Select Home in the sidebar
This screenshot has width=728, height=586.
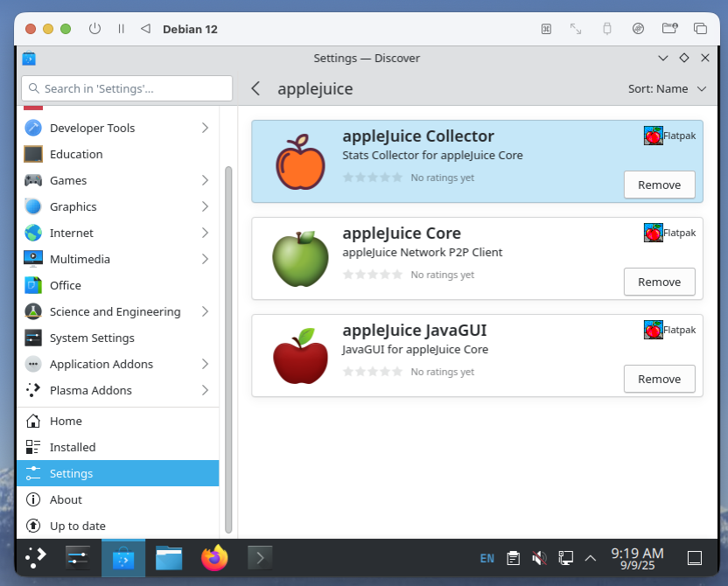pos(118,421)
